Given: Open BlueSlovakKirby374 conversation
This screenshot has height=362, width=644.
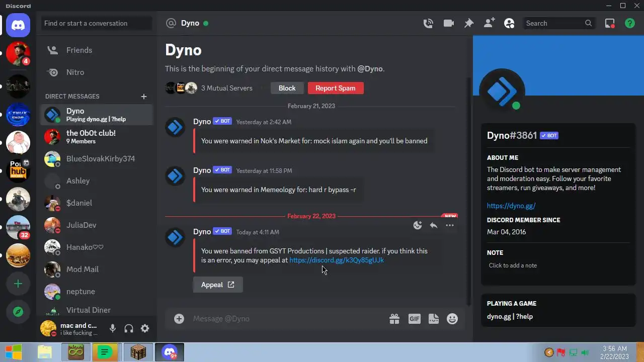Looking at the screenshot, I should pyautogui.click(x=97, y=159).
